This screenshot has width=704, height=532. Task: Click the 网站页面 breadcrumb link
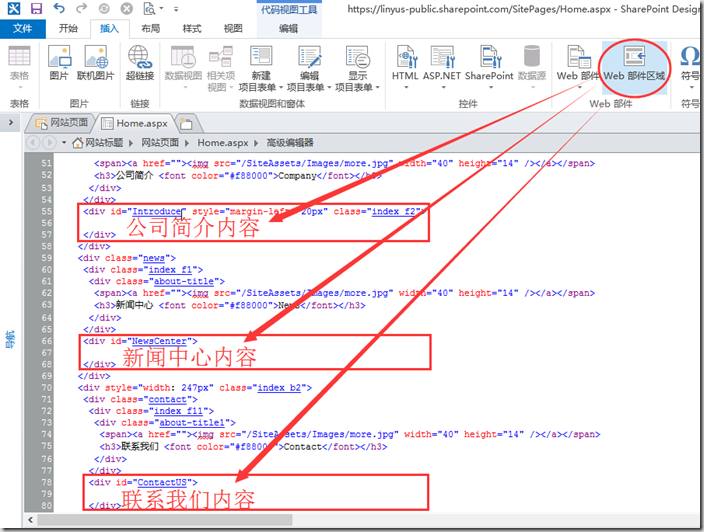point(160,143)
